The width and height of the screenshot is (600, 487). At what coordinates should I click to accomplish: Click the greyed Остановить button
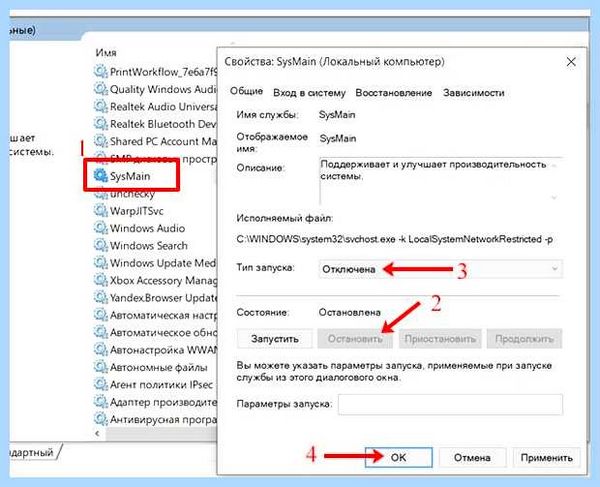click(x=355, y=339)
